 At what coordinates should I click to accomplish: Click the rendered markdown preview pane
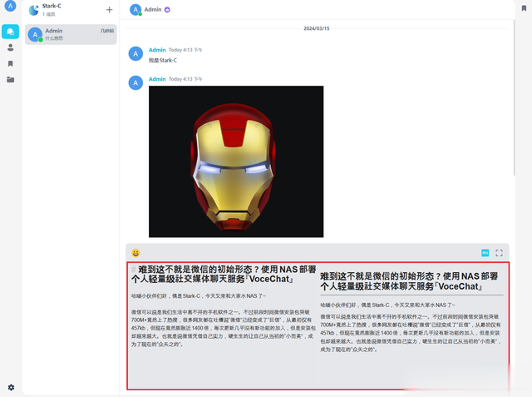click(x=412, y=325)
